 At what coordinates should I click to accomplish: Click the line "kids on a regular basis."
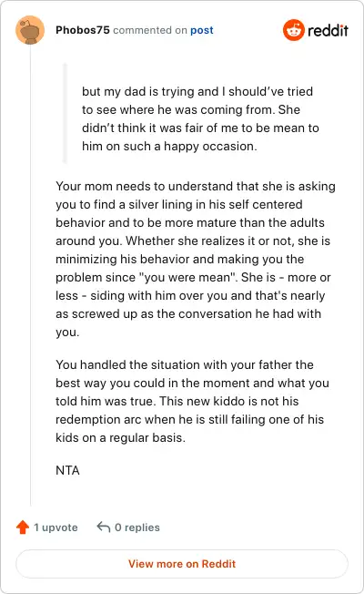120,437
